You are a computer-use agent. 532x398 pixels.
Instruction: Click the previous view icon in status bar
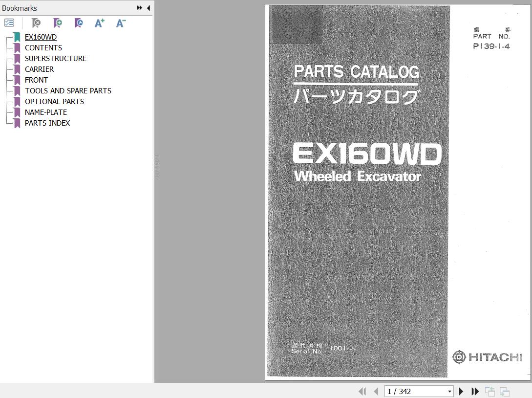click(x=489, y=391)
